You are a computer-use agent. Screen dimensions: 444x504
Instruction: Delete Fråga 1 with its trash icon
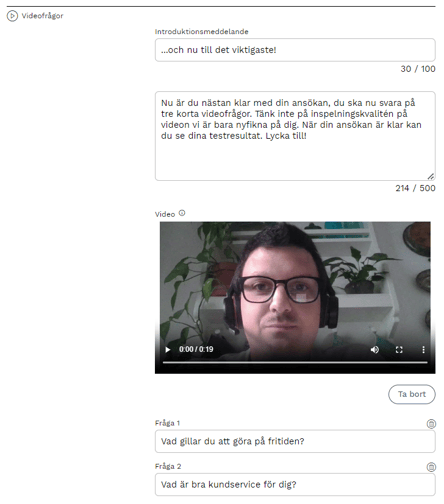[x=431, y=424]
